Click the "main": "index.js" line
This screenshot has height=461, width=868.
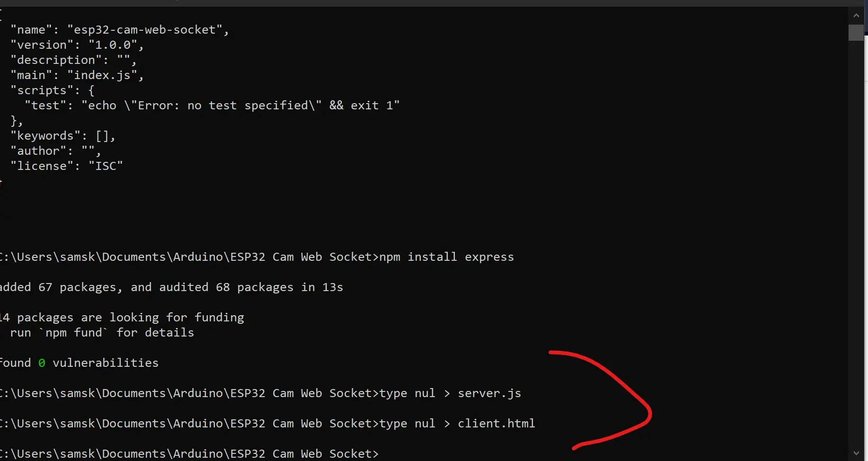pyautogui.click(x=77, y=75)
